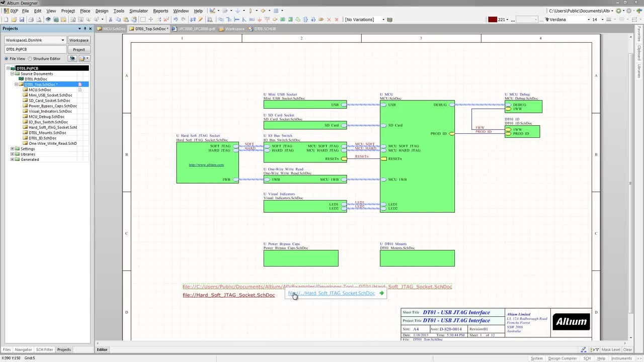
Task: Click the Project button
Action: pyautogui.click(x=79, y=50)
